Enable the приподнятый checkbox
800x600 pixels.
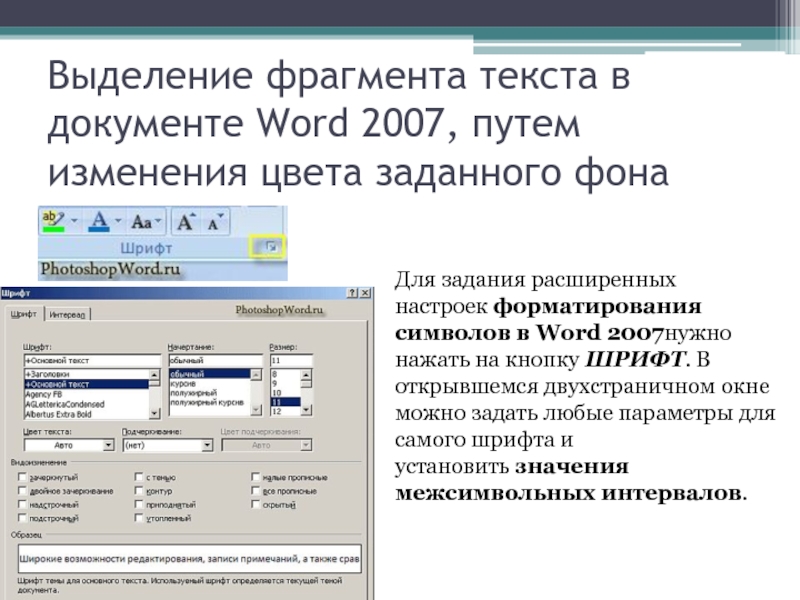(x=138, y=505)
